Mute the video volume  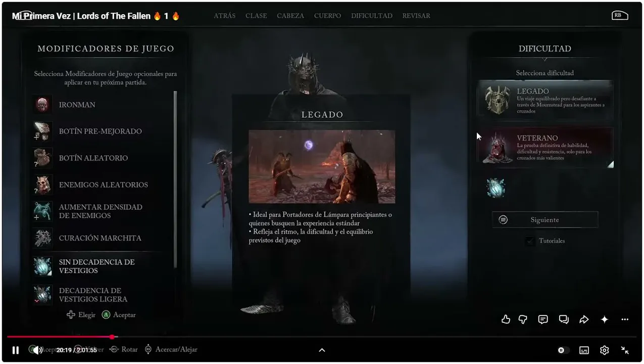point(37,350)
